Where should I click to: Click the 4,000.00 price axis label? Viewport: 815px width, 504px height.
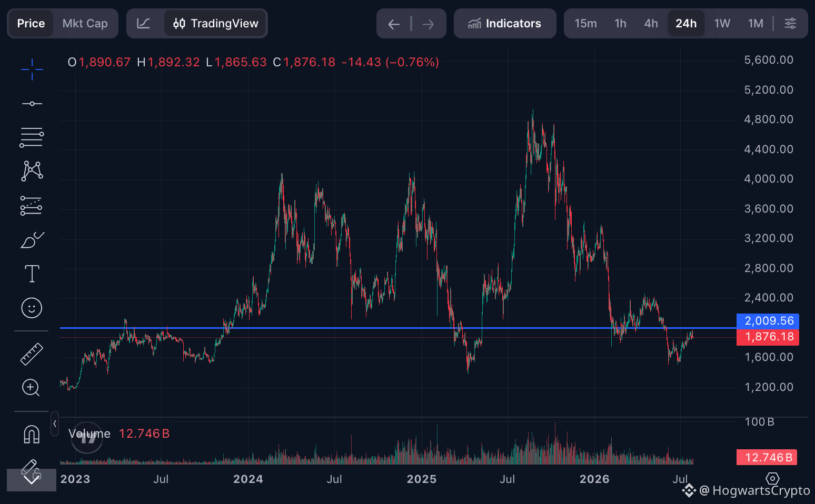[769, 179]
